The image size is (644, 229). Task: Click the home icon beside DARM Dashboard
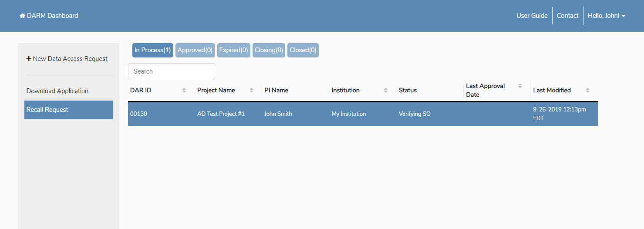tap(22, 16)
